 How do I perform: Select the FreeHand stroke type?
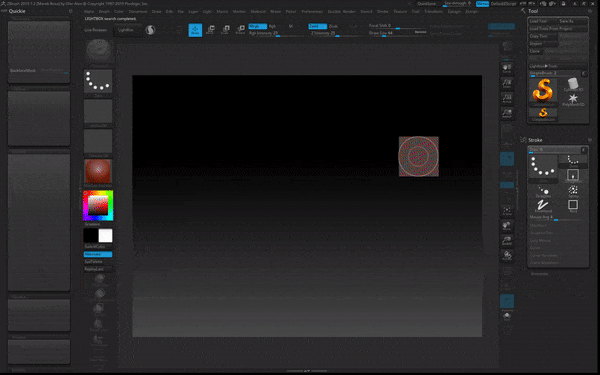[543, 206]
